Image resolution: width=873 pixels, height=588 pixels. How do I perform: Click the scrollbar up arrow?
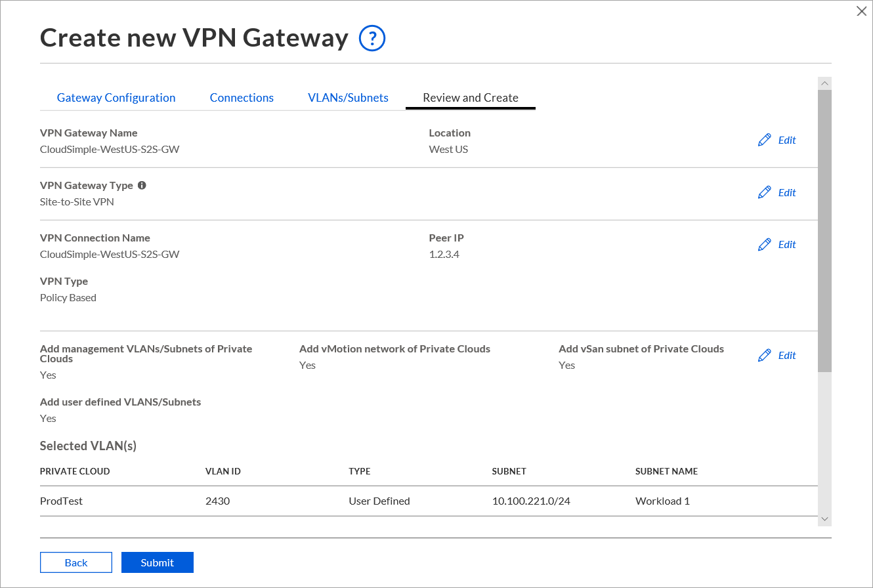pos(825,83)
